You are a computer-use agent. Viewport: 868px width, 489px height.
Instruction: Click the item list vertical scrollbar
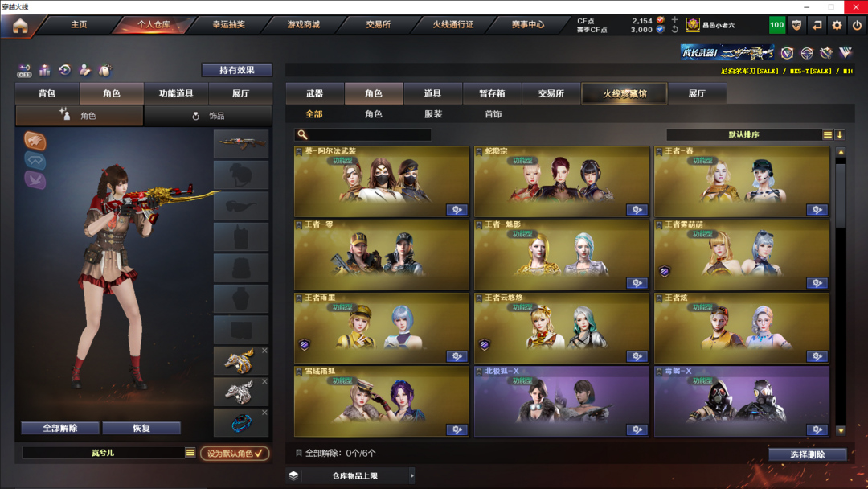click(841, 292)
